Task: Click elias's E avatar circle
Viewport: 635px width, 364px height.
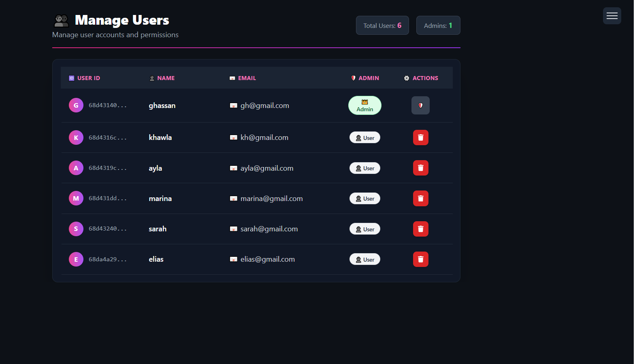Action: click(x=76, y=259)
